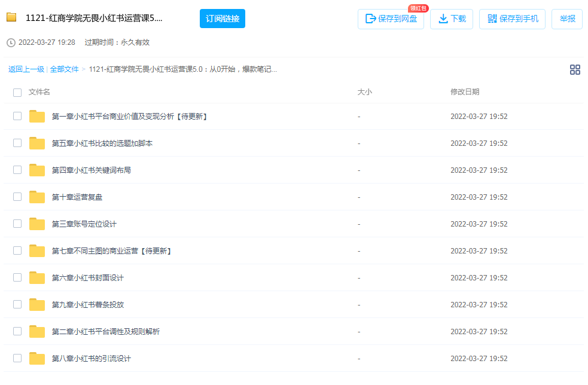The width and height of the screenshot is (588, 385).
Task: Click folder icon of 第十章运营复盘
Action: pos(37,197)
